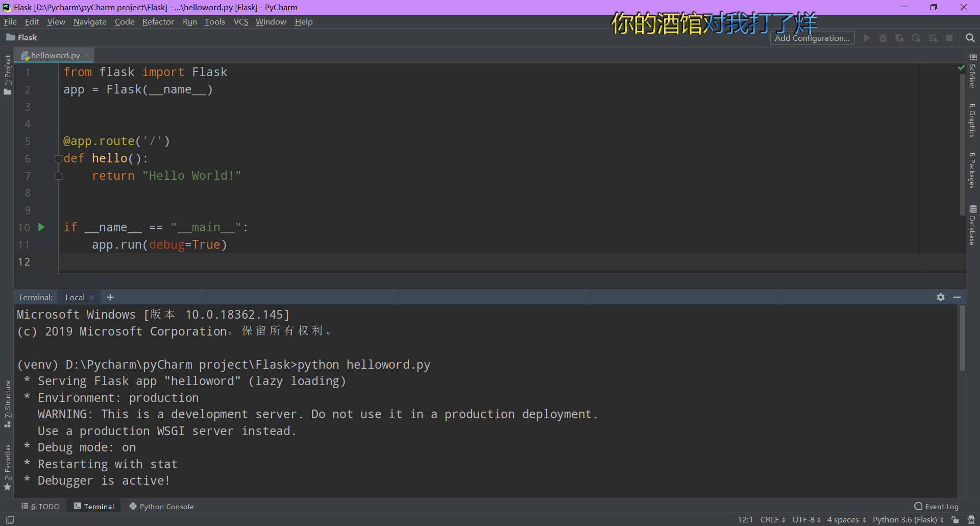Open the View menu

coord(56,21)
